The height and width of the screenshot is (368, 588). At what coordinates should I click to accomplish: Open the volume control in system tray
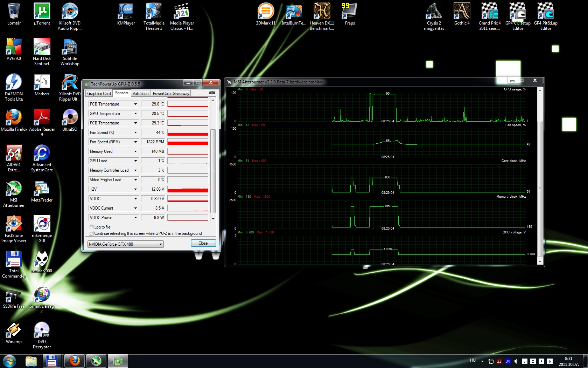click(516, 361)
